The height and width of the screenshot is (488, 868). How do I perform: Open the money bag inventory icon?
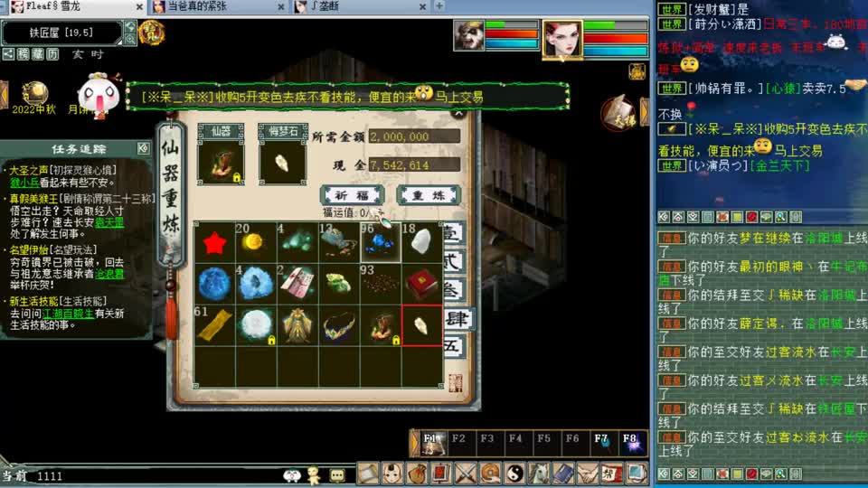click(x=417, y=473)
